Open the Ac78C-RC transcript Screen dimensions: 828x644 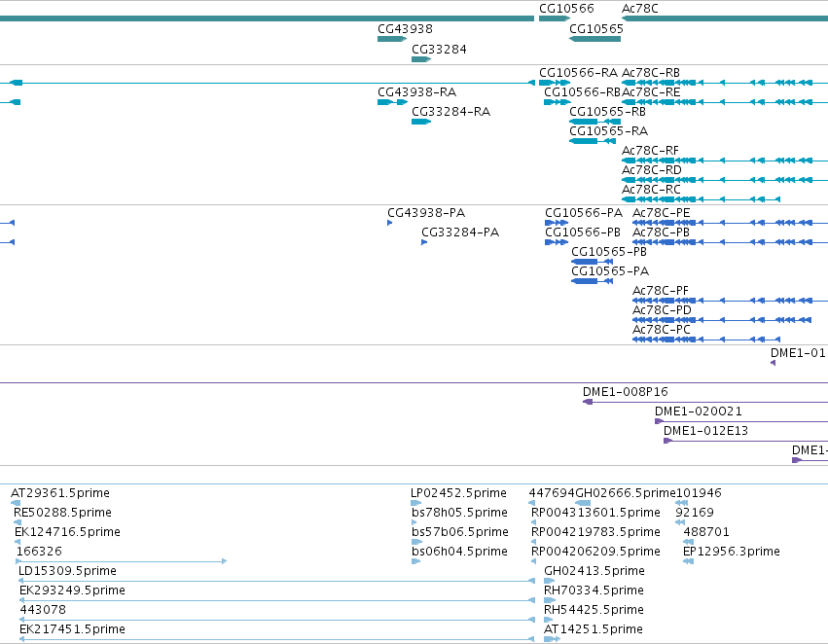(651, 190)
